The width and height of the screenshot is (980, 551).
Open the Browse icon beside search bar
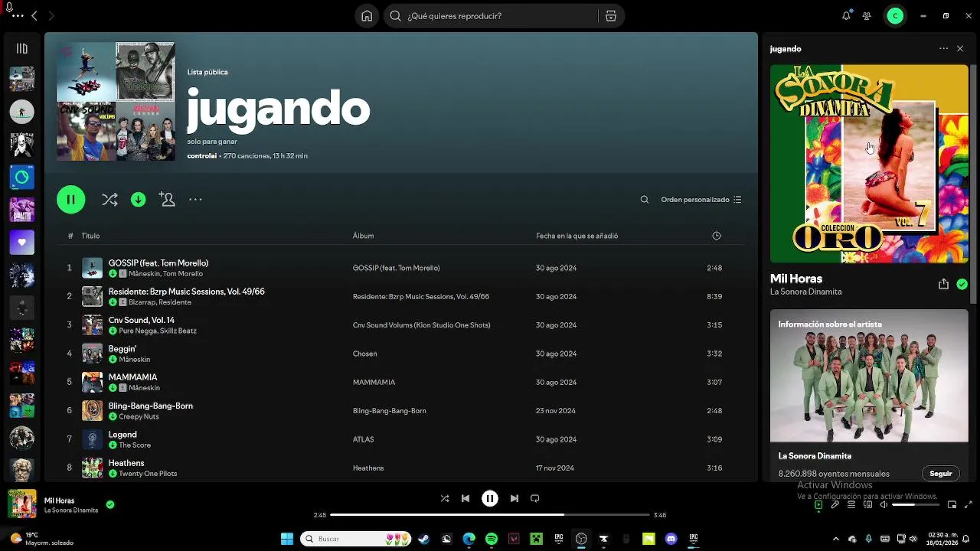click(x=610, y=16)
